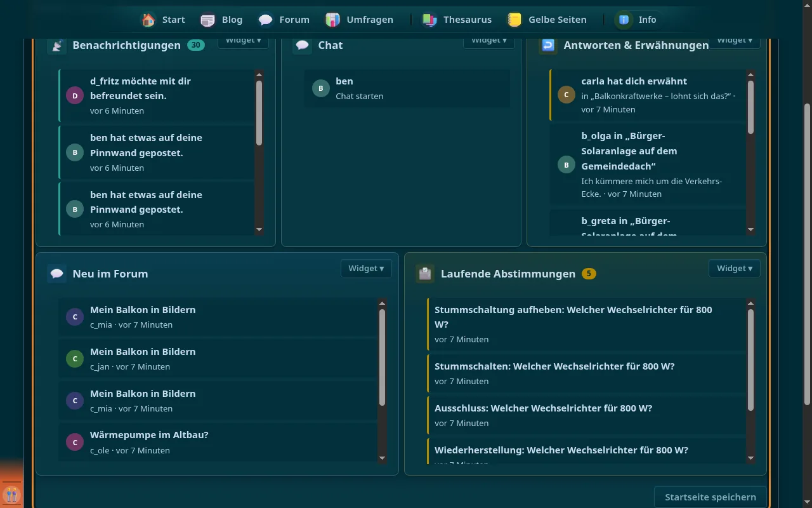This screenshot has width=812, height=508.
Task: Open Widget dropdown in Antworten & Erwähnungen panel
Action: pyautogui.click(x=734, y=40)
